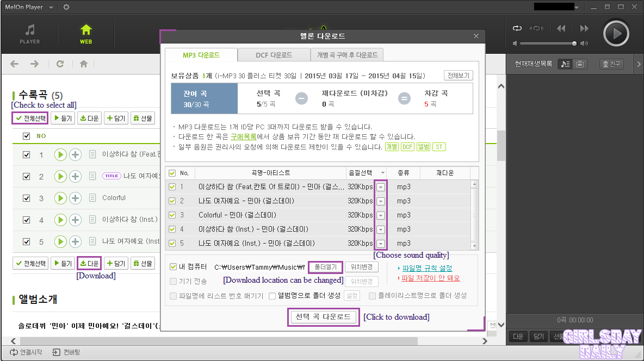Open quality dropdown for song 4 이상하다 참 (Inst.)
This screenshot has height=361, width=644.
tap(381, 229)
